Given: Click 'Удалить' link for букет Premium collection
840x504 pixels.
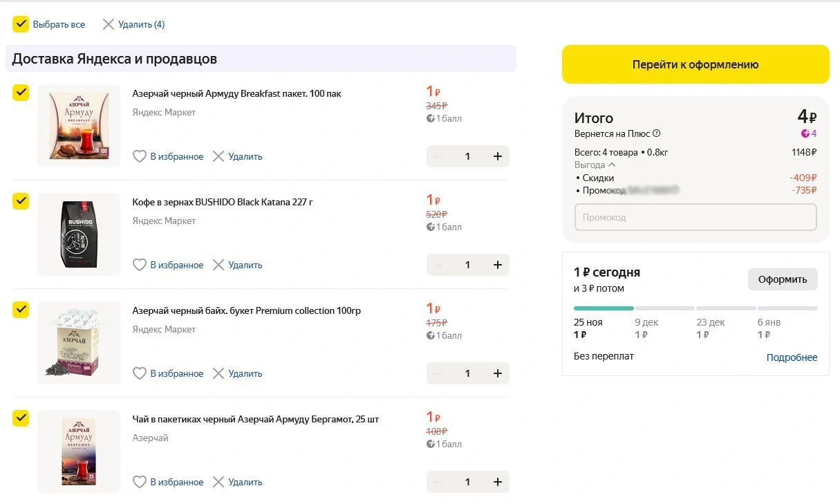Looking at the screenshot, I should tap(245, 373).
